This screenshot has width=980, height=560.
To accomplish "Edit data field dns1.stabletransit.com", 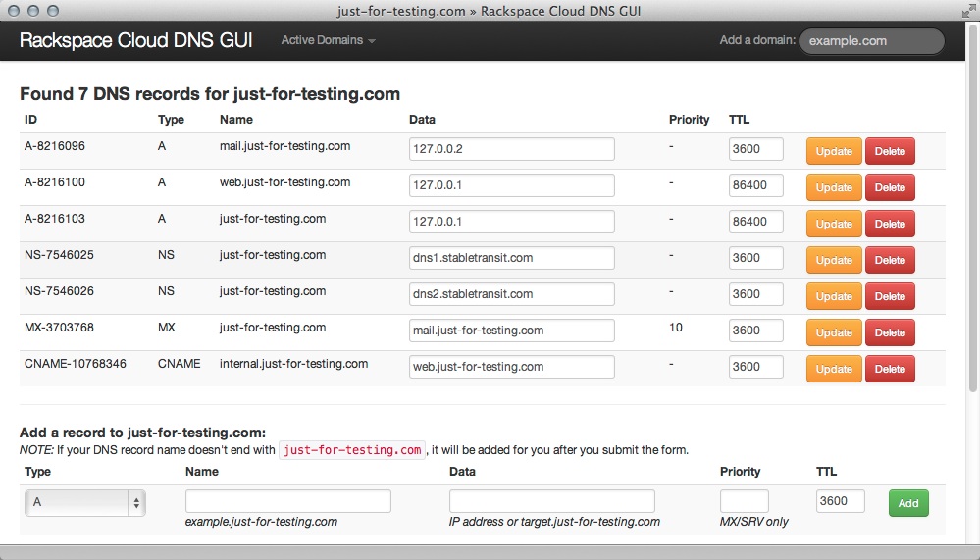I will 512,258.
